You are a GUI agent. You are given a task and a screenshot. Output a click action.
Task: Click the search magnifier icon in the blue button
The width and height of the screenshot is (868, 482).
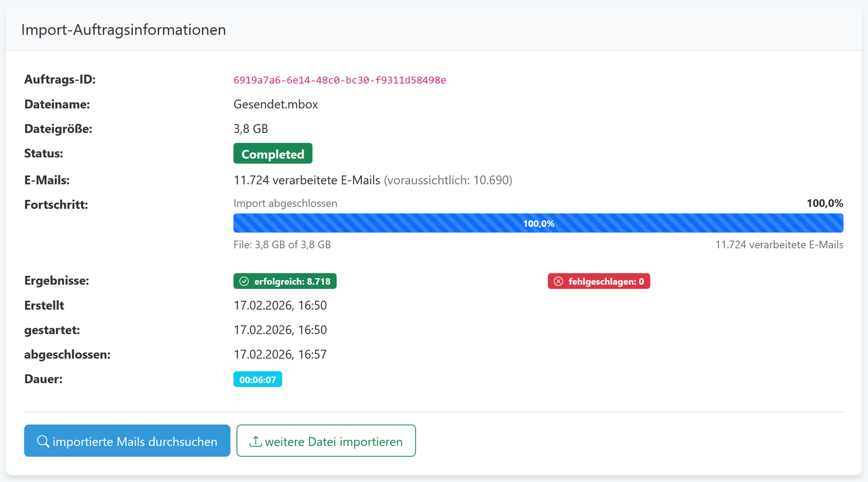click(43, 441)
